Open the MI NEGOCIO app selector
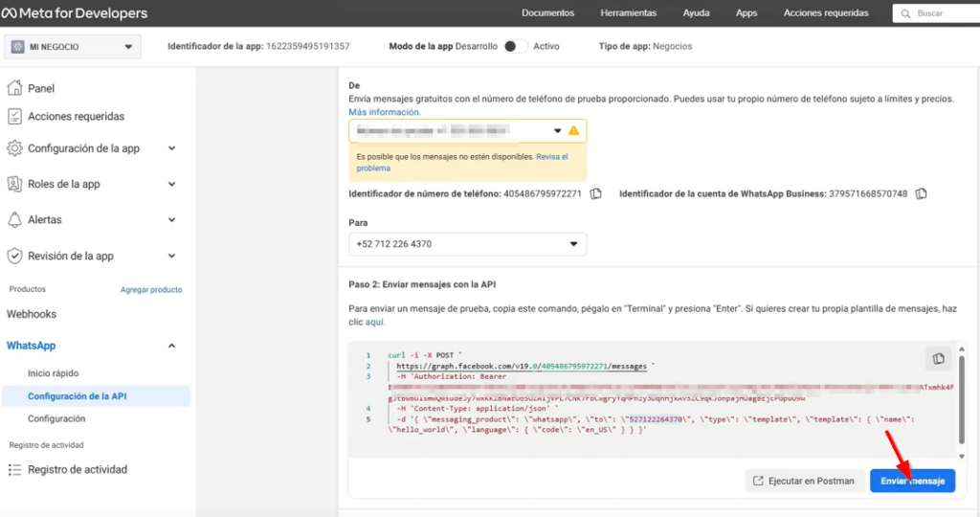This screenshot has width=980, height=517. pyautogui.click(x=73, y=47)
